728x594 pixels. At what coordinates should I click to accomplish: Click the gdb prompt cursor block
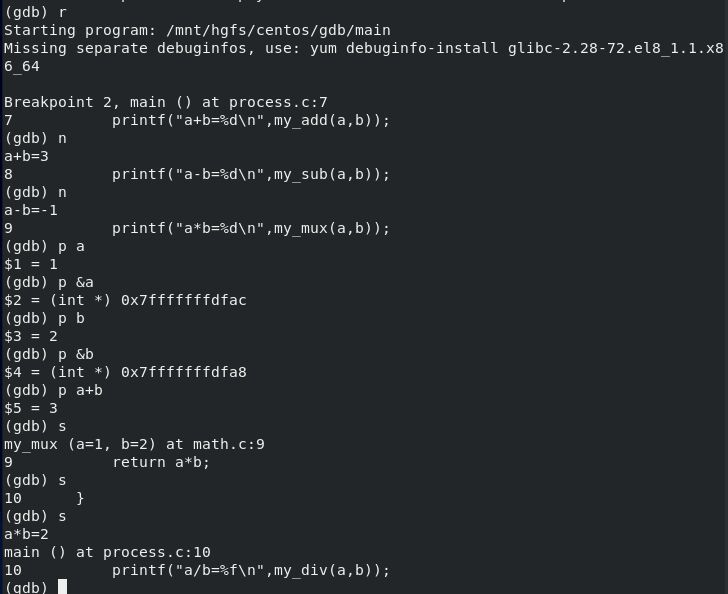click(62, 587)
